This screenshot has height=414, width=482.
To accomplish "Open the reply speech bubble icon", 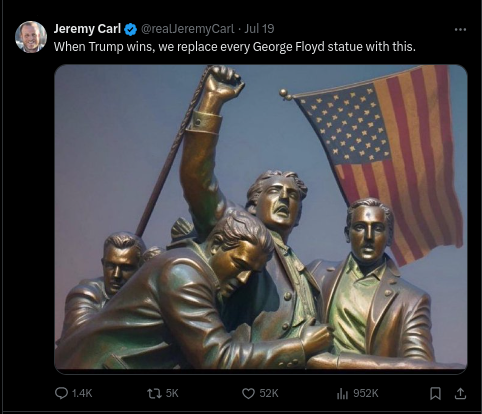I will (61, 393).
